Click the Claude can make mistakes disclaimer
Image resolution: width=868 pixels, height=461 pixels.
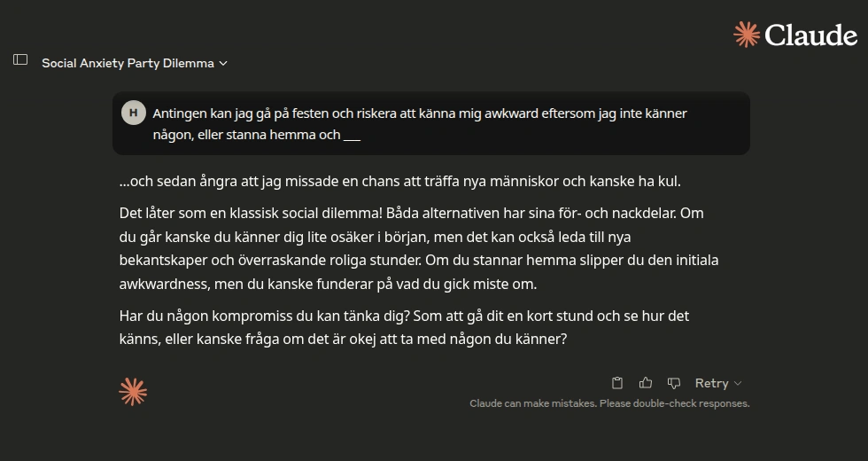pos(609,403)
